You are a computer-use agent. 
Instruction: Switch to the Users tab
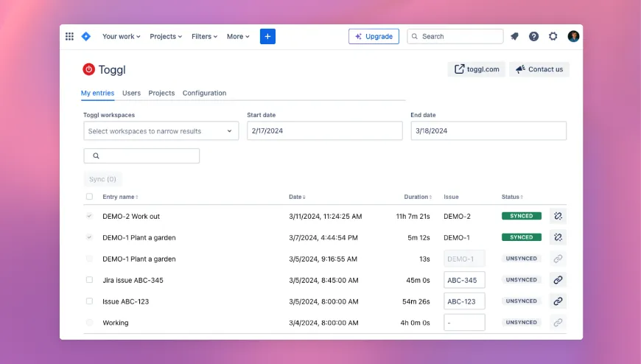[x=131, y=93]
